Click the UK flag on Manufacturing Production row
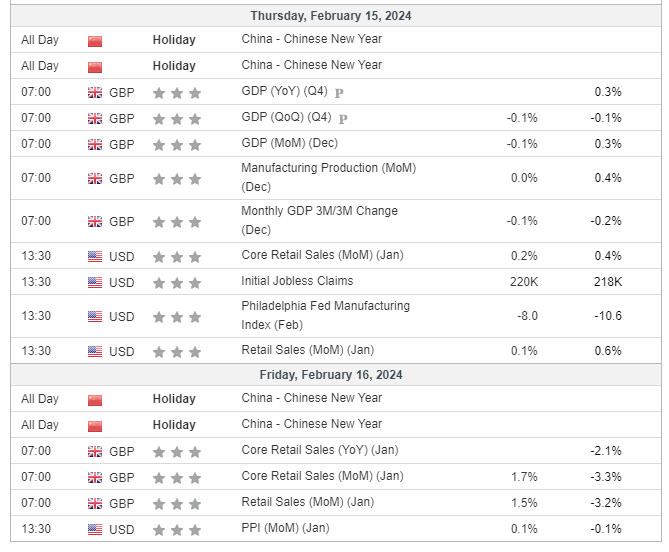 95,179
